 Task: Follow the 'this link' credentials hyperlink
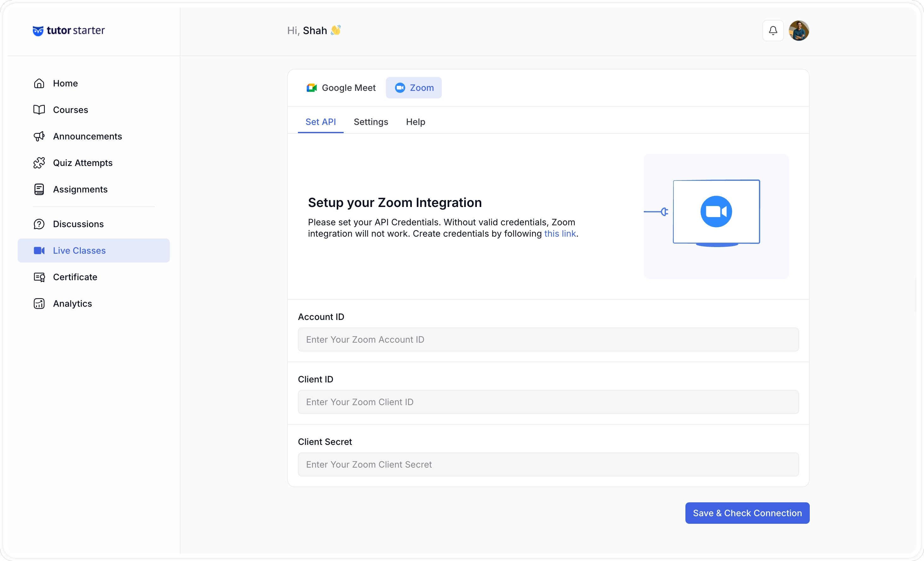click(x=560, y=233)
